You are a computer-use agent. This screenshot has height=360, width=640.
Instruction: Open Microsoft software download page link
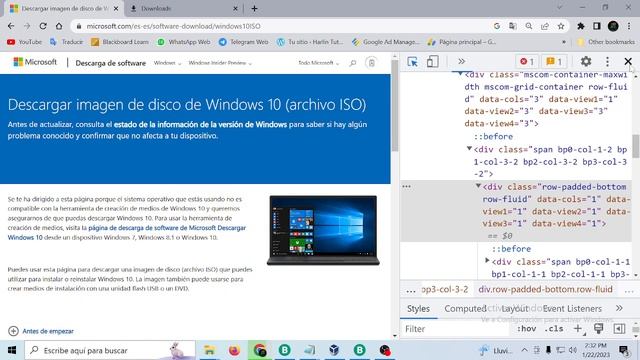point(127,232)
